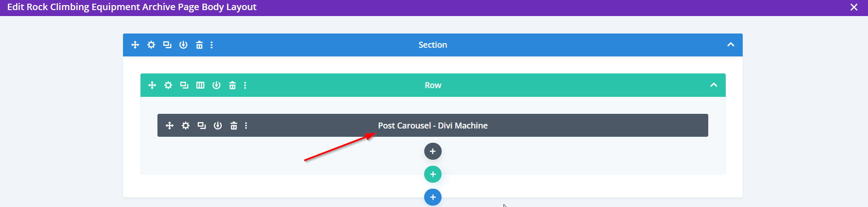Screen dimensions: 868x207
Task: Change Row column structure
Action: [200, 85]
